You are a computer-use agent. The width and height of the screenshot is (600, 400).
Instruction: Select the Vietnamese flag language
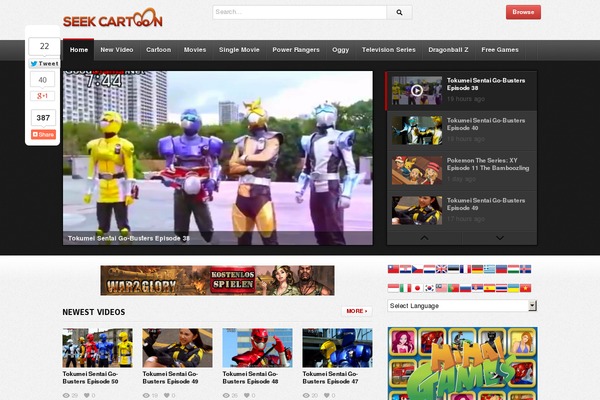tap(525, 288)
